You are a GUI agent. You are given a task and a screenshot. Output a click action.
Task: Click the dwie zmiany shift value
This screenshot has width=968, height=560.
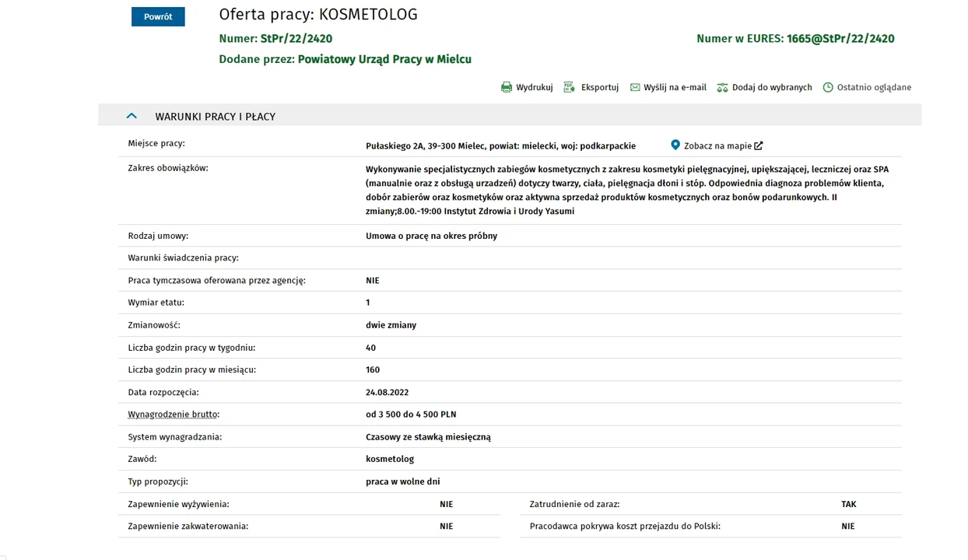click(391, 325)
